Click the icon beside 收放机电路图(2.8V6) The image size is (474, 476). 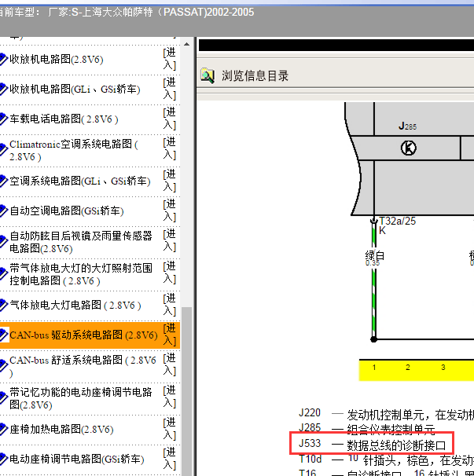point(4,59)
